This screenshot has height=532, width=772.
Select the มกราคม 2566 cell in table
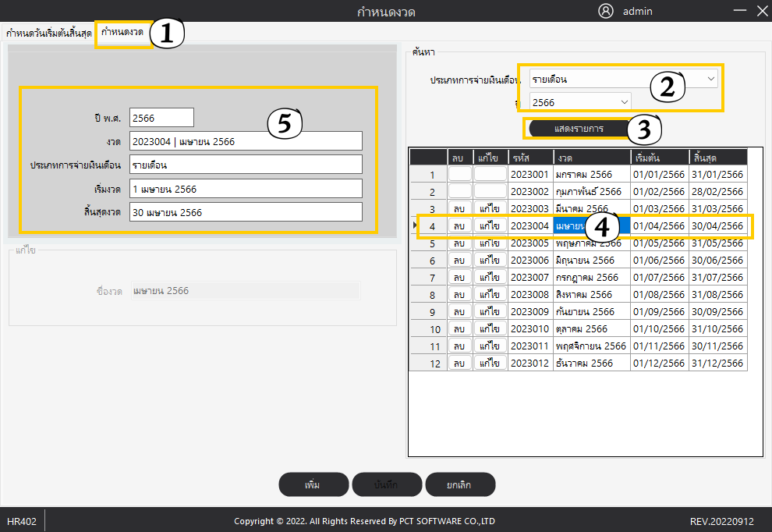coord(591,174)
